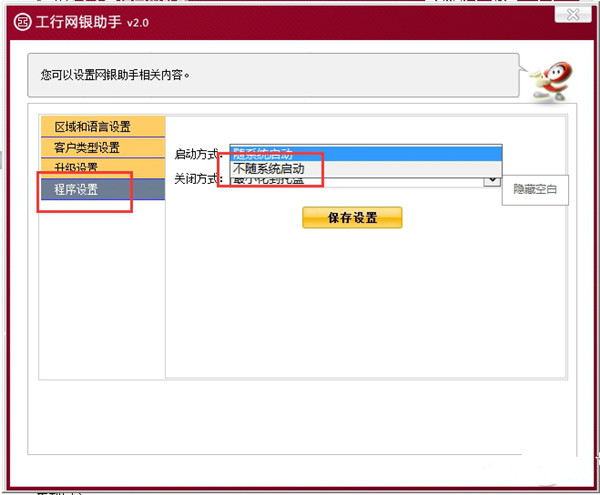The height and width of the screenshot is (495, 600).
Task: Open 区域和语言设置 tab
Action: pos(103,126)
